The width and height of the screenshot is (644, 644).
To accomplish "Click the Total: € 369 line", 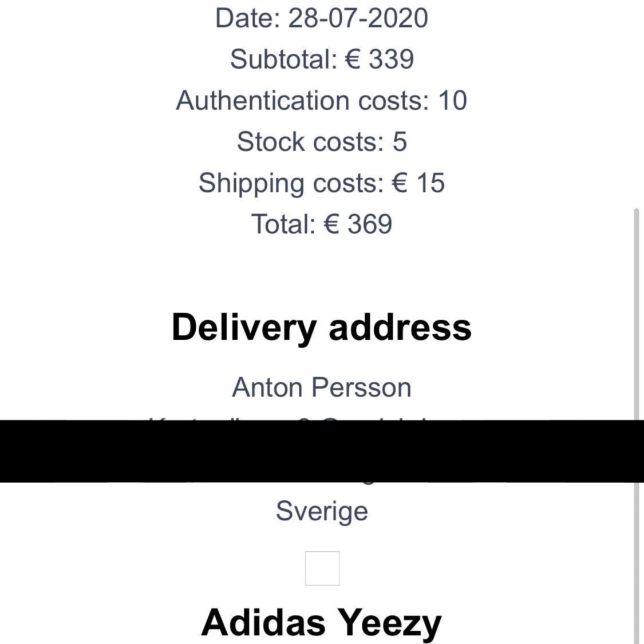I will click(322, 224).
